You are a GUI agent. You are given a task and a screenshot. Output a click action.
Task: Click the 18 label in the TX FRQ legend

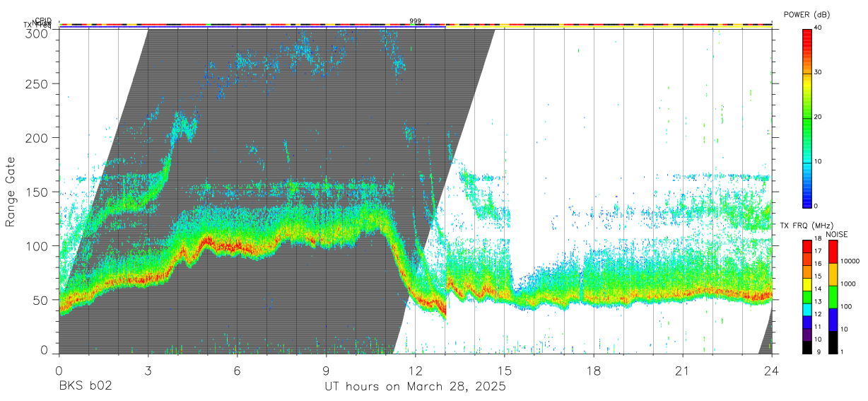[818, 239]
